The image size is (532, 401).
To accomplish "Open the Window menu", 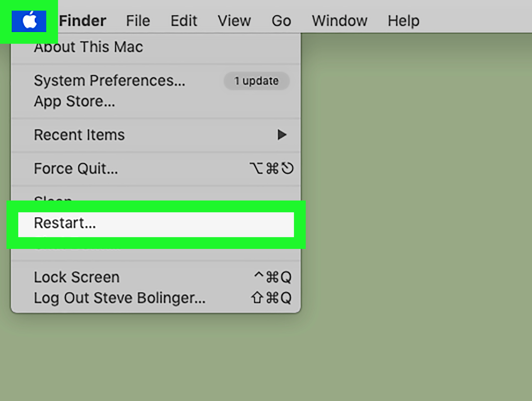I will click(339, 21).
